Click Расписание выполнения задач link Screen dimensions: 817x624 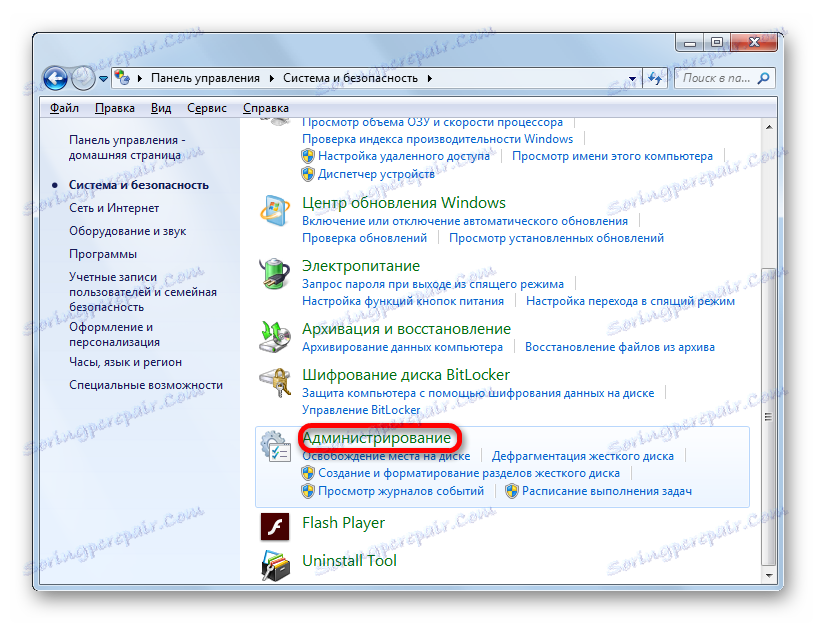tap(607, 491)
